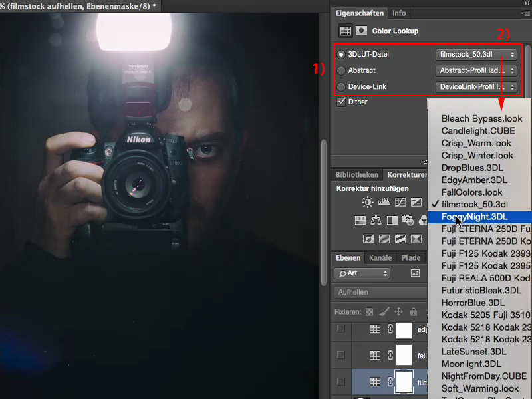This screenshot has height=399, width=532.
Task: Click the layer mask icon beside Color Lookup
Action: tap(361, 31)
